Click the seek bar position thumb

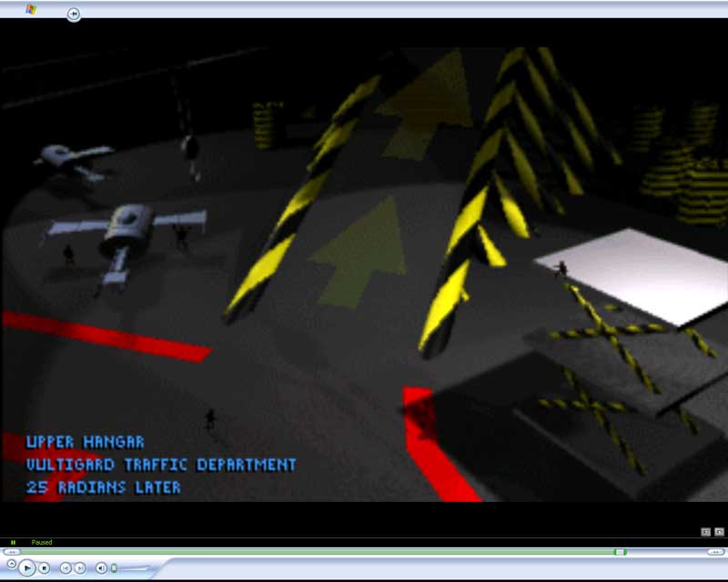coord(620,552)
